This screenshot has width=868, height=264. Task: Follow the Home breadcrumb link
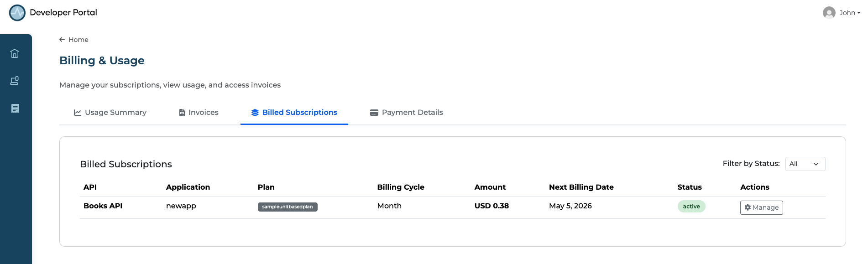(x=78, y=40)
